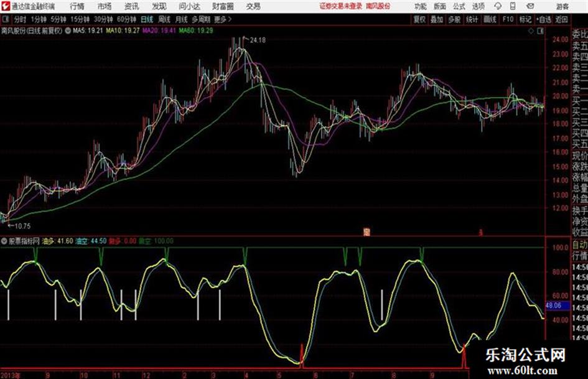Expand the 更多 periods dropdown
The height and width of the screenshot is (379, 588).
223,19
